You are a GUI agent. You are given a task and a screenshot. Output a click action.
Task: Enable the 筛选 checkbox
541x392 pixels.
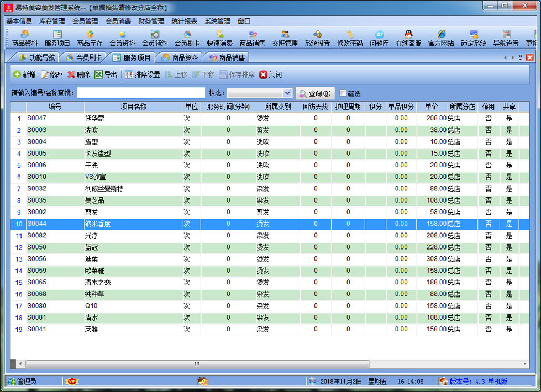coord(343,93)
